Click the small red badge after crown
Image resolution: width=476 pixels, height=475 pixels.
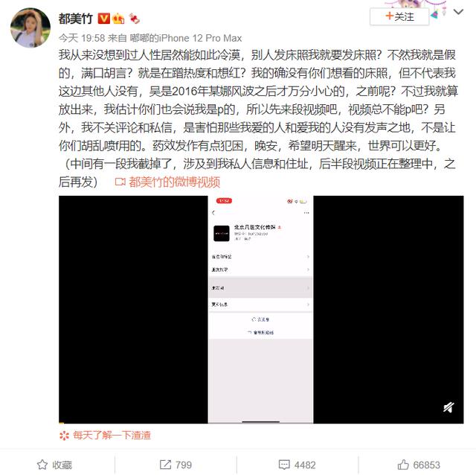tap(134, 19)
